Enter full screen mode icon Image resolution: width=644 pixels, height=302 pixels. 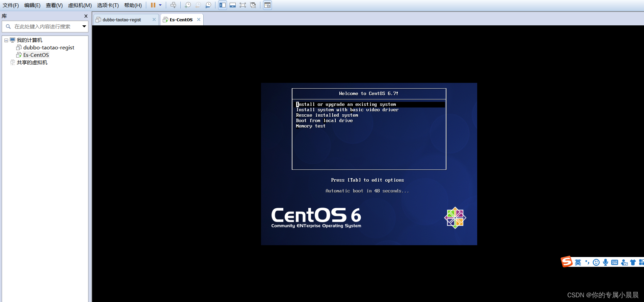pyautogui.click(x=243, y=5)
